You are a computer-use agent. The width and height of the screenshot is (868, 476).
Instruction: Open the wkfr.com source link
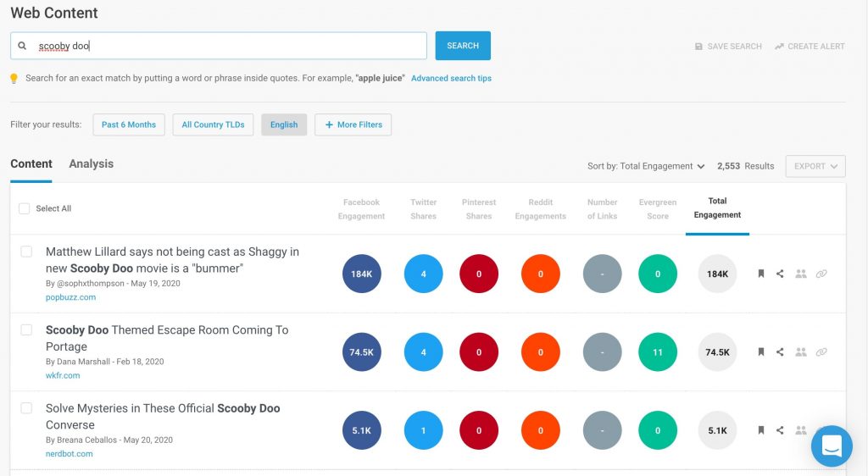click(x=63, y=375)
